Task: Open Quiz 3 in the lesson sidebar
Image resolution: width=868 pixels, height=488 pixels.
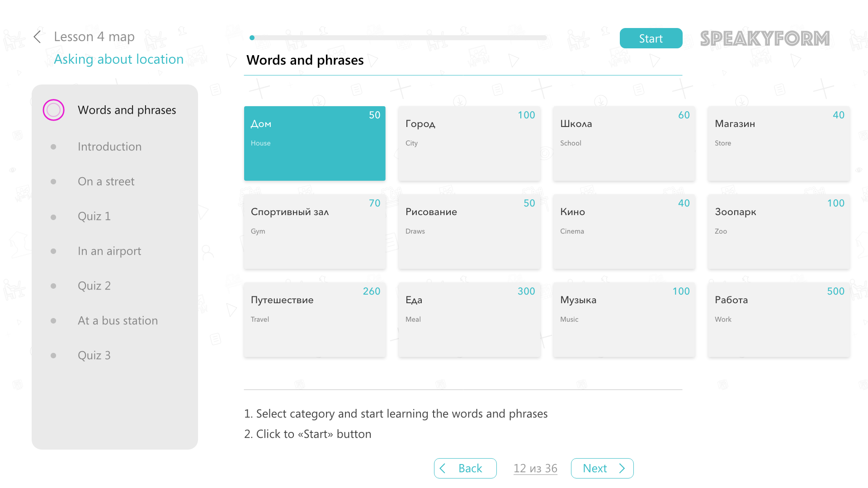Action: 94,356
